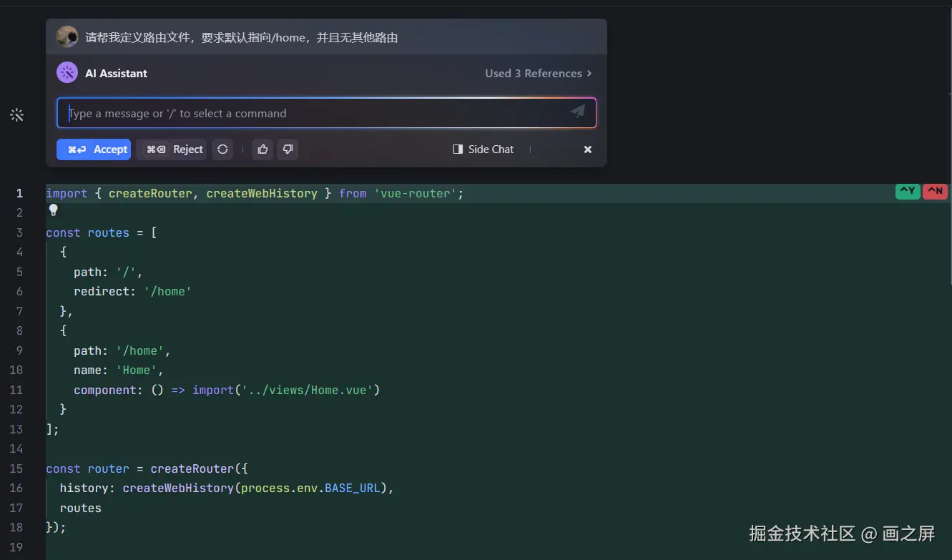Expand Used 3 References
The image size is (952, 560).
click(539, 73)
